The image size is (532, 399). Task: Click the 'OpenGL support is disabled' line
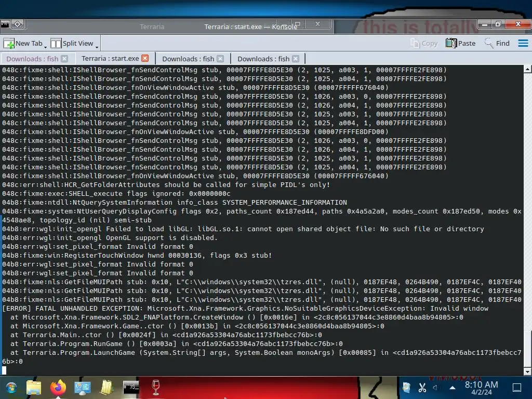110,238
